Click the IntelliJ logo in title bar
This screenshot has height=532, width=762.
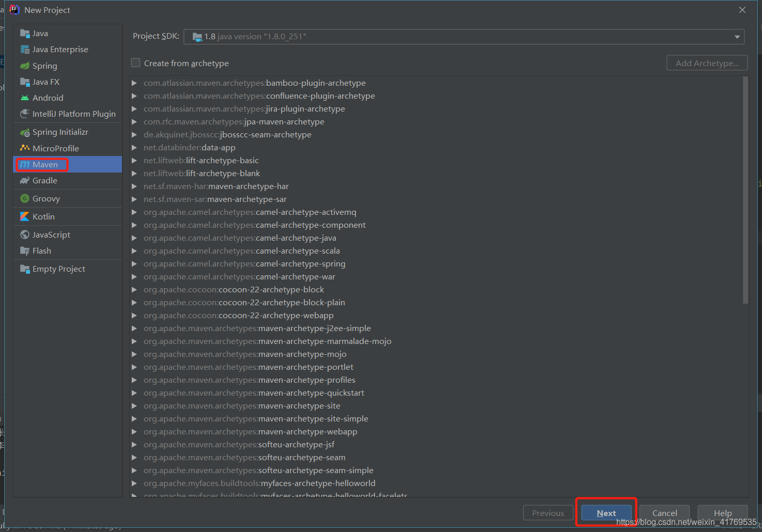(x=14, y=10)
